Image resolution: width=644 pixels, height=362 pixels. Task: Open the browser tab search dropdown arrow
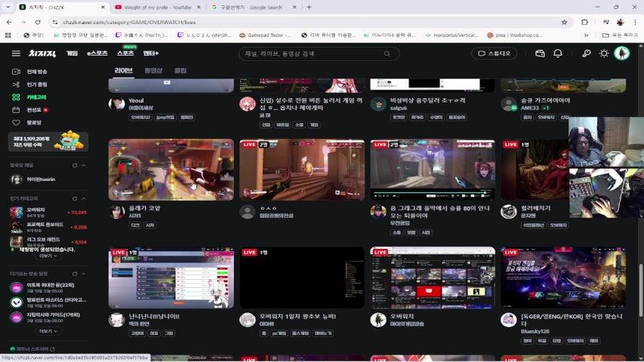(8, 7)
